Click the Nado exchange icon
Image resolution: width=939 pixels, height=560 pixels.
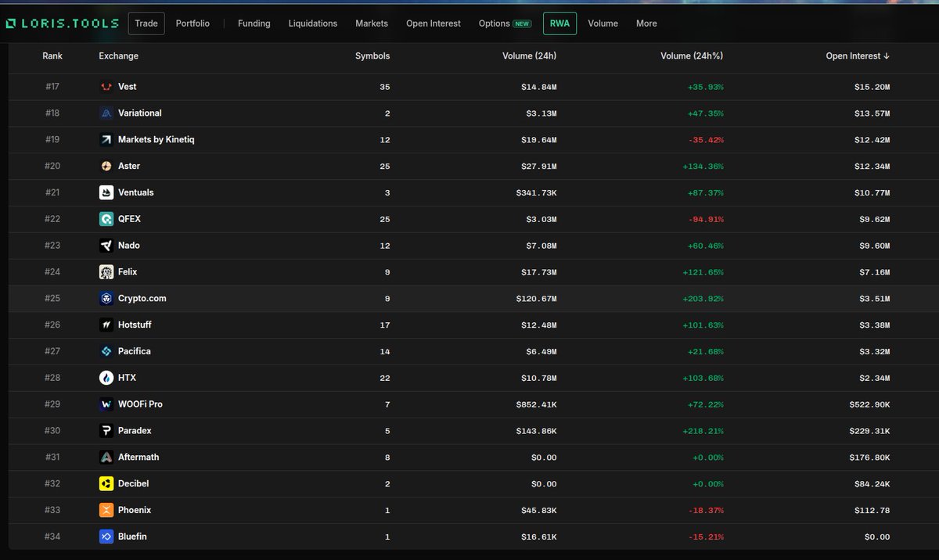pyautogui.click(x=106, y=246)
